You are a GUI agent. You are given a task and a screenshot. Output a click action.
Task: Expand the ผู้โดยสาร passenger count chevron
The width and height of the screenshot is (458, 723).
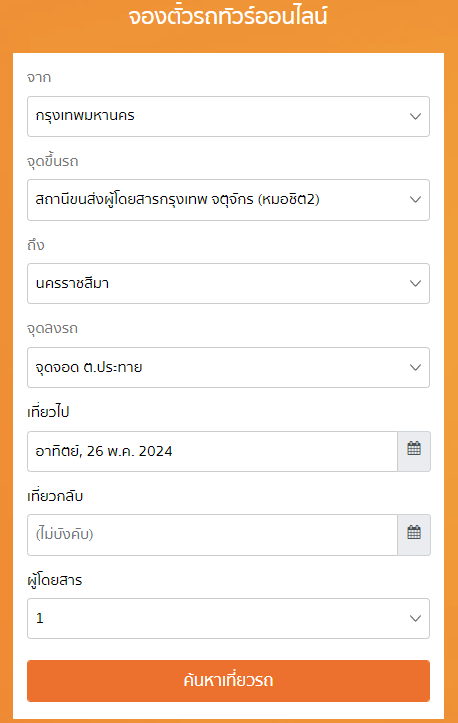415,618
